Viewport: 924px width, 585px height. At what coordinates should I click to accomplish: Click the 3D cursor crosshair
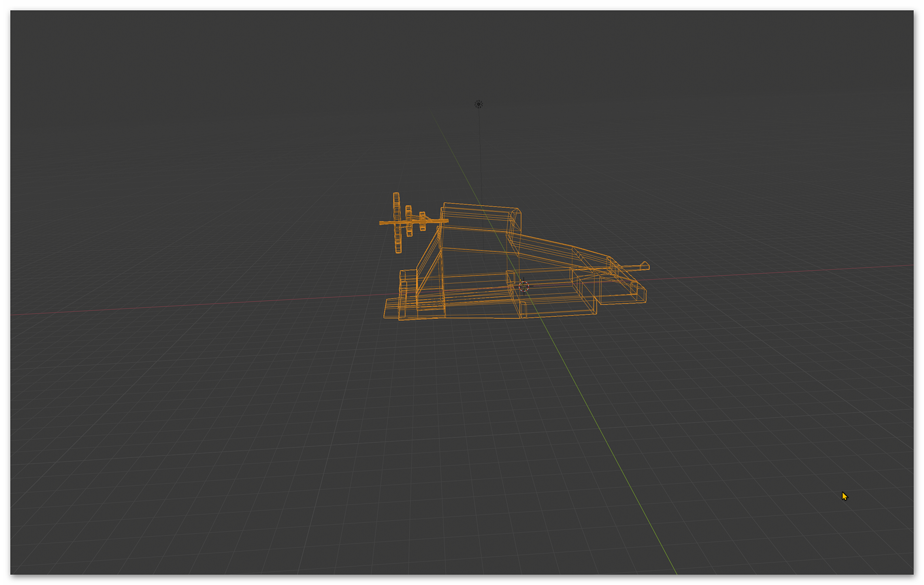click(x=524, y=287)
